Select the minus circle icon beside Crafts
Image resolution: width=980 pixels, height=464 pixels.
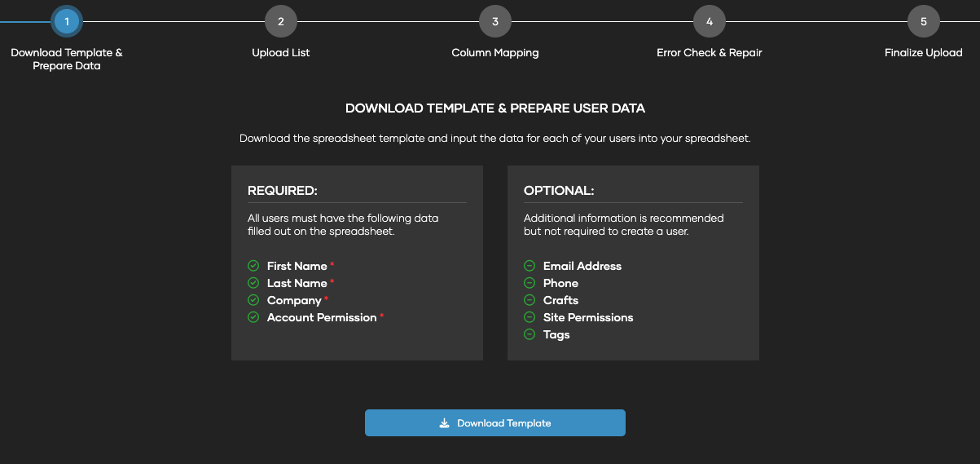coord(530,300)
